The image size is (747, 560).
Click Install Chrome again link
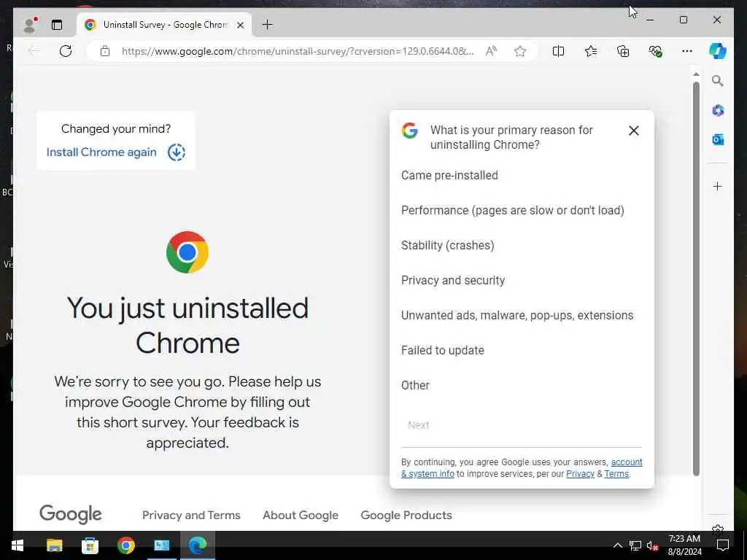(x=101, y=152)
